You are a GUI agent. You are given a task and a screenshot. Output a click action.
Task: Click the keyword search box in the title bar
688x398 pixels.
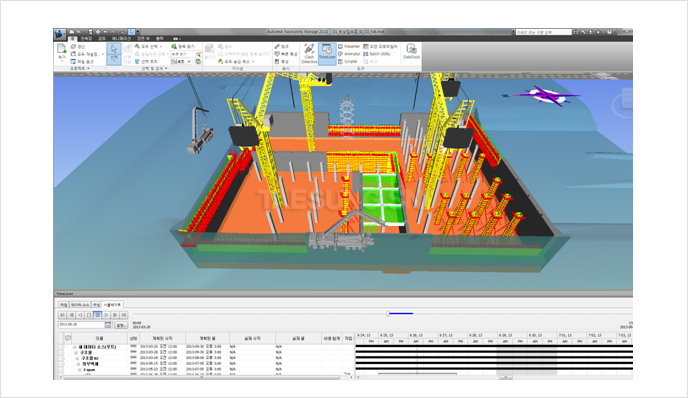point(543,32)
